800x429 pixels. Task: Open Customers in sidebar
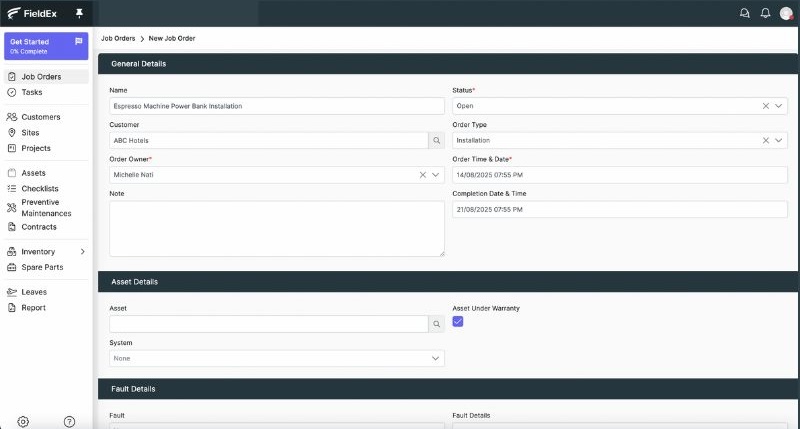46,117
